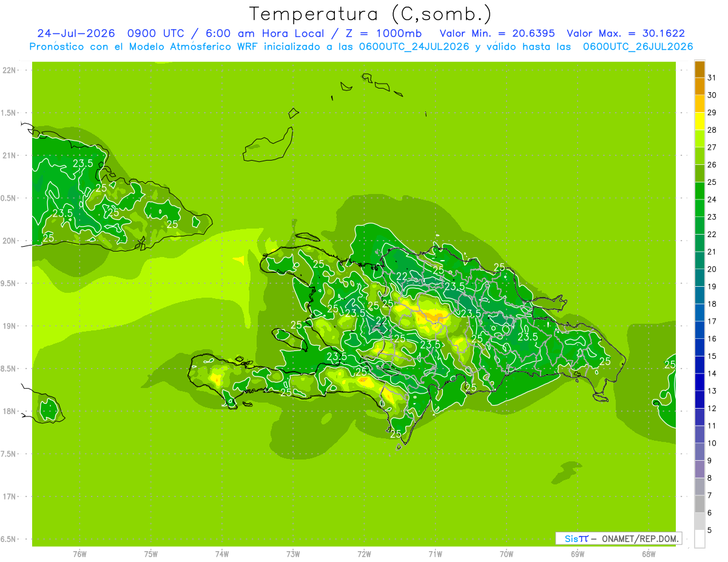Click the 22N latitude axis label
Viewport: 728px width, 562px height.
point(8,70)
